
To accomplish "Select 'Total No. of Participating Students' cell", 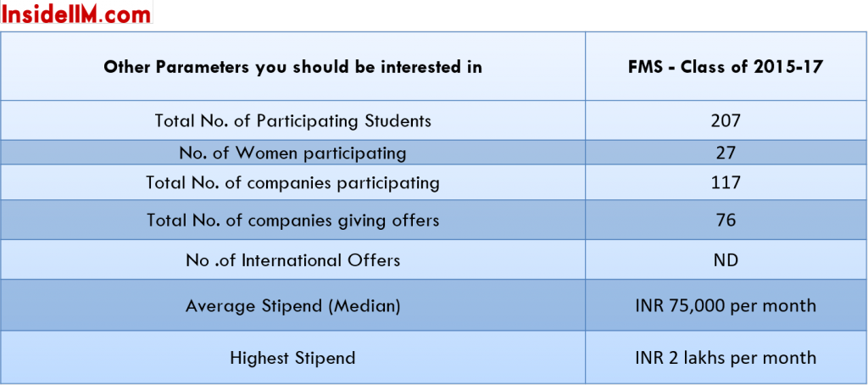I will 292,120.
